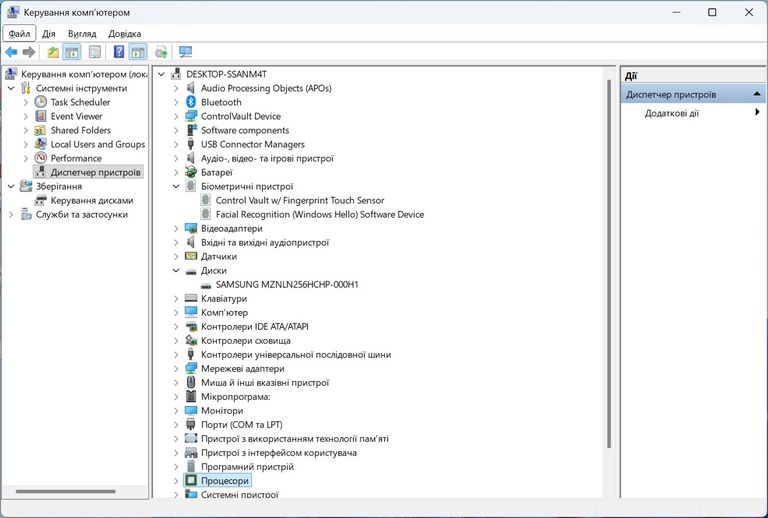Select Task Scheduler in left tree

pos(80,102)
